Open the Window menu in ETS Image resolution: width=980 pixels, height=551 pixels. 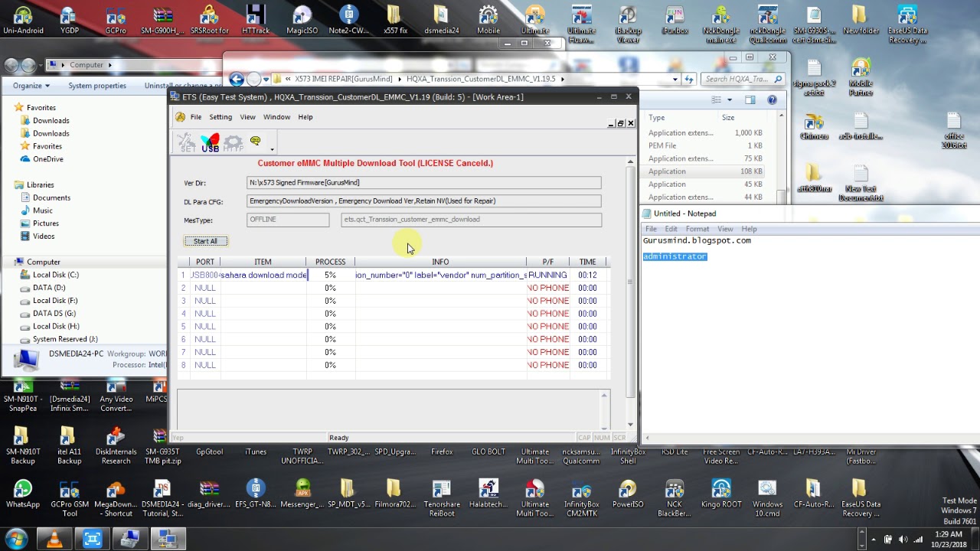[x=276, y=117]
